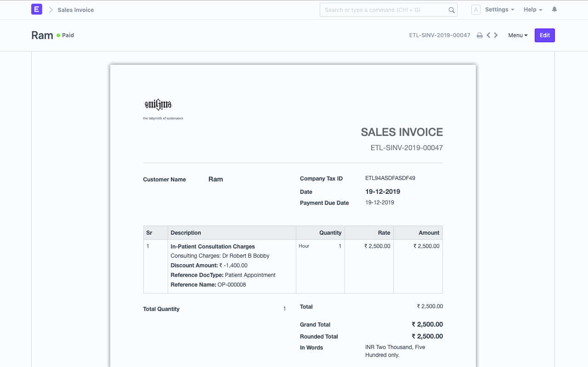Click customer name value 'Ram'
Screen dimensions: 588x367
[215, 179]
